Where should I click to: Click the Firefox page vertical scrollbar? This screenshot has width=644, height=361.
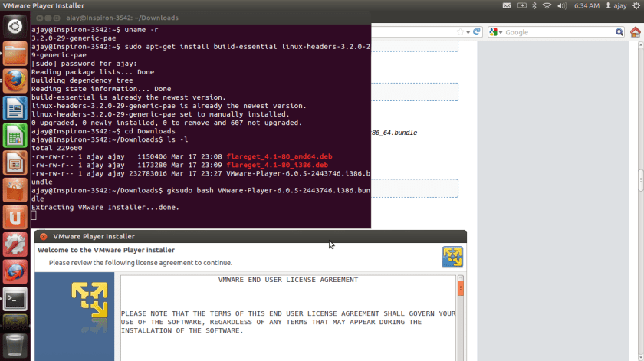(641, 179)
